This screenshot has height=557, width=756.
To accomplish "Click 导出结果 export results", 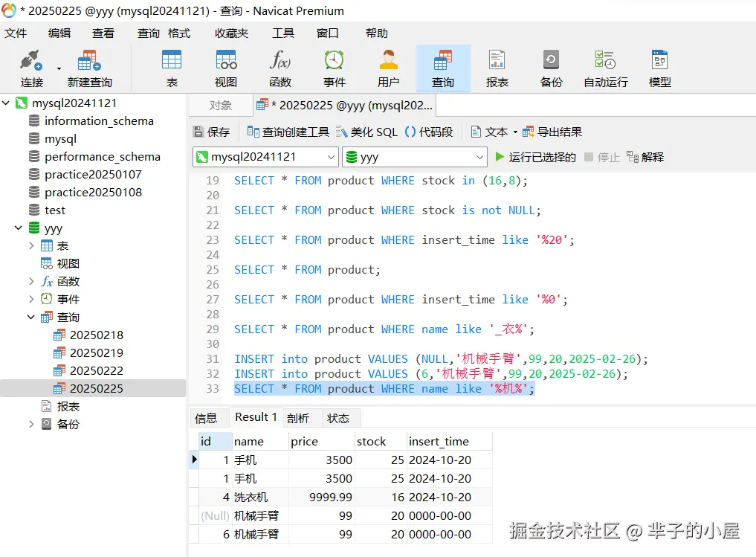I will pos(552,132).
